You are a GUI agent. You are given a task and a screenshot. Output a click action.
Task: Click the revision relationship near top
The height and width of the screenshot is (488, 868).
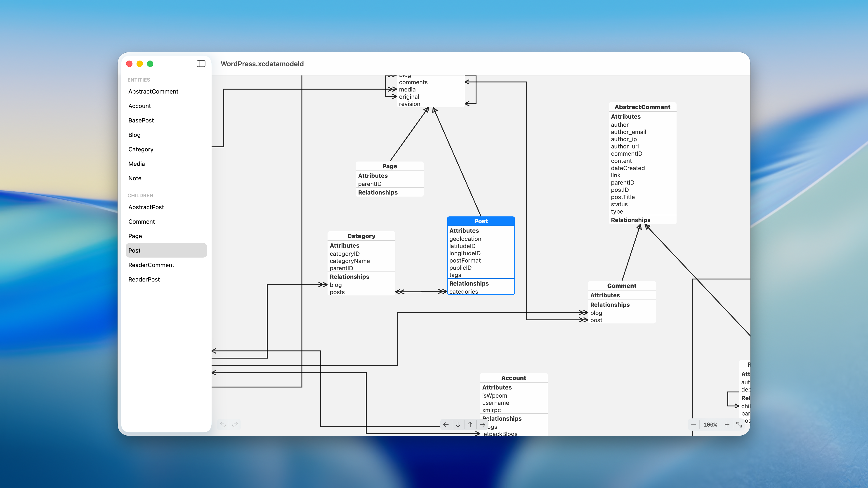[410, 104]
